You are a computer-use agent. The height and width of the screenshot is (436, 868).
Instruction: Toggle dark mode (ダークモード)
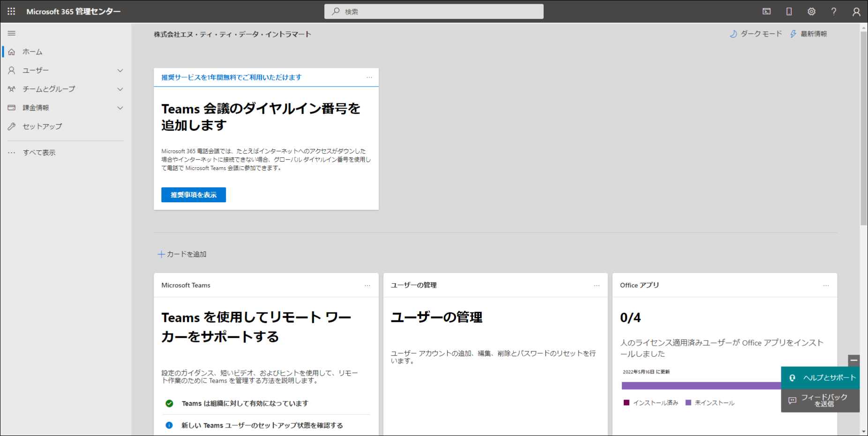click(756, 34)
